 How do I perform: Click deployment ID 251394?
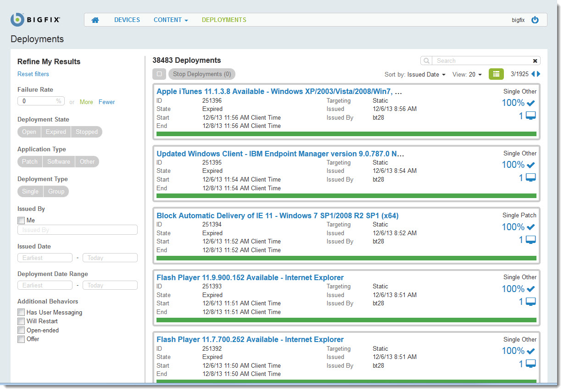212,225
